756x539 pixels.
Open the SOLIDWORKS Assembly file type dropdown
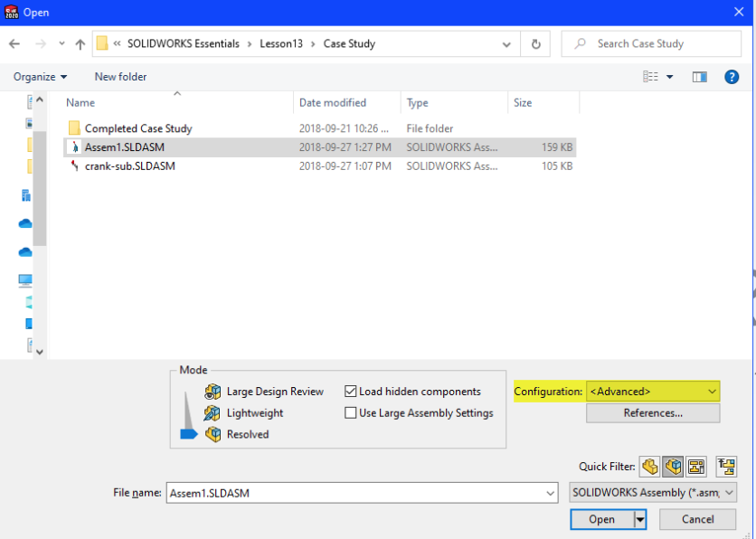pos(653,493)
